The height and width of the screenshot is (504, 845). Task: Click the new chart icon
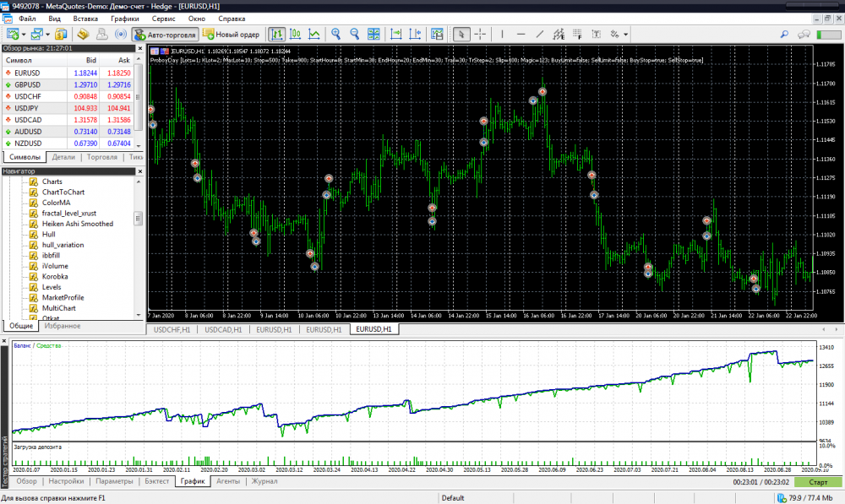tap(12, 35)
